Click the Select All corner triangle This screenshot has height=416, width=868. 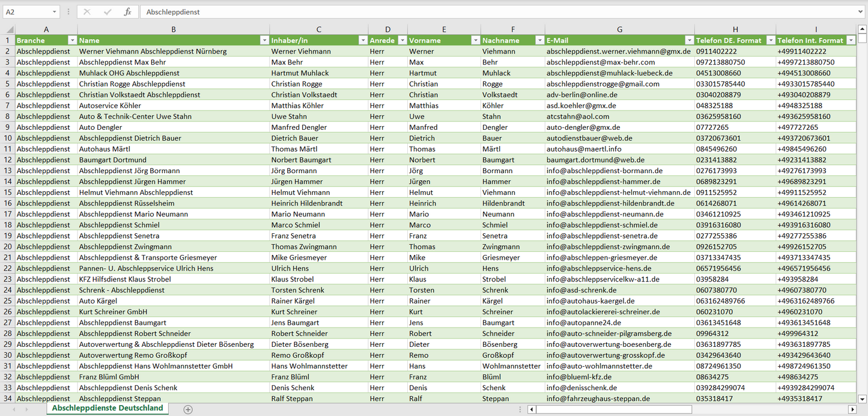(9, 29)
